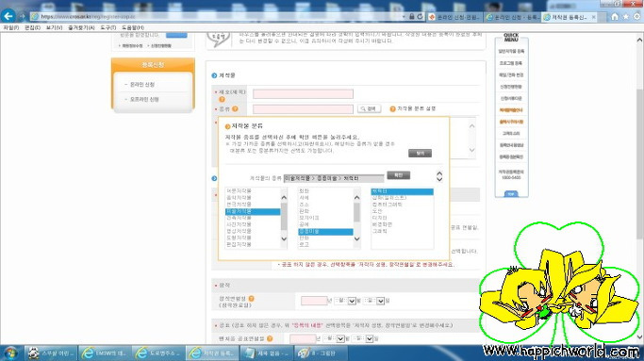Open the 그림판 Paint taskbar item
Screen dimensions: 644x361
coord(322,353)
